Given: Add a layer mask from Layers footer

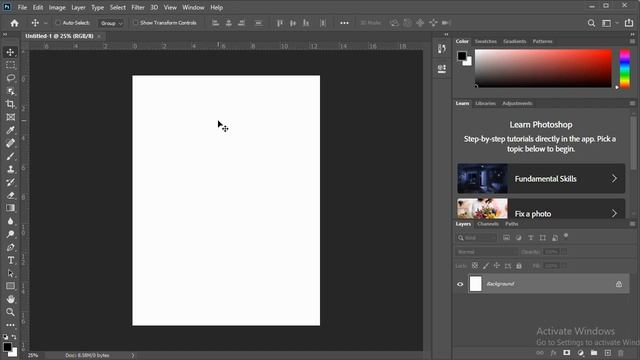Looking at the screenshot, I should pyautogui.click(x=567, y=353).
